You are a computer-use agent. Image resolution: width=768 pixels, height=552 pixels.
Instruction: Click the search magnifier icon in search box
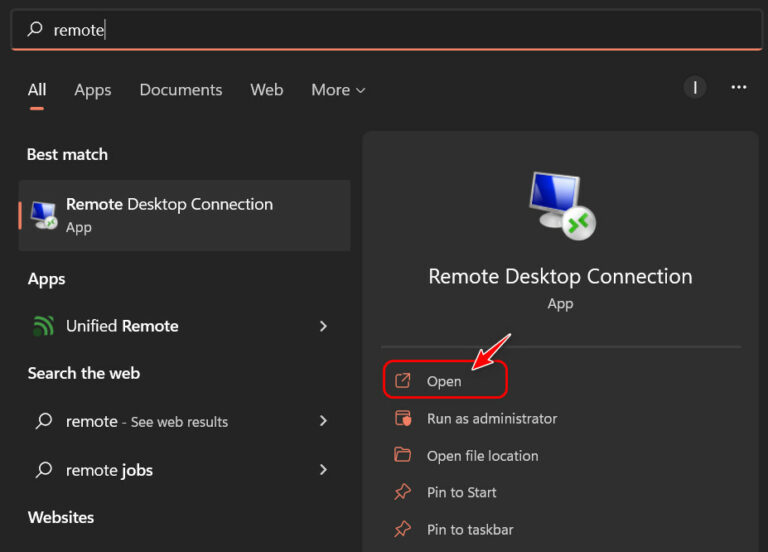click(x=35, y=29)
